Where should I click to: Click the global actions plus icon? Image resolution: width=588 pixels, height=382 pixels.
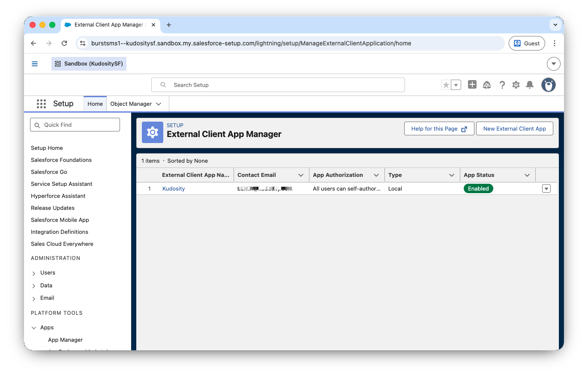[472, 85]
